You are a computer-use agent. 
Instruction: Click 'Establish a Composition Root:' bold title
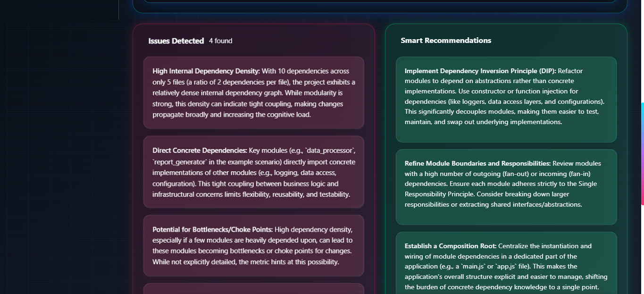coord(451,246)
